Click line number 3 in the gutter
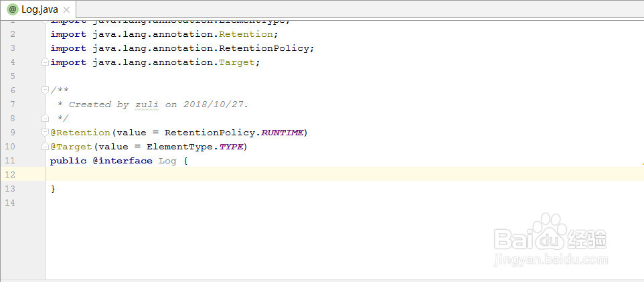The width and height of the screenshot is (644, 282). 12,48
